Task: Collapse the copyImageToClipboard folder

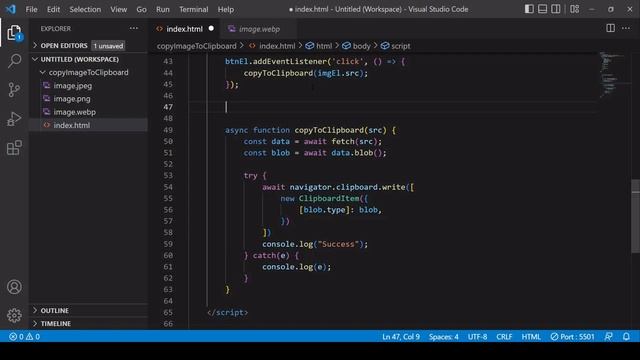Action: (89, 72)
